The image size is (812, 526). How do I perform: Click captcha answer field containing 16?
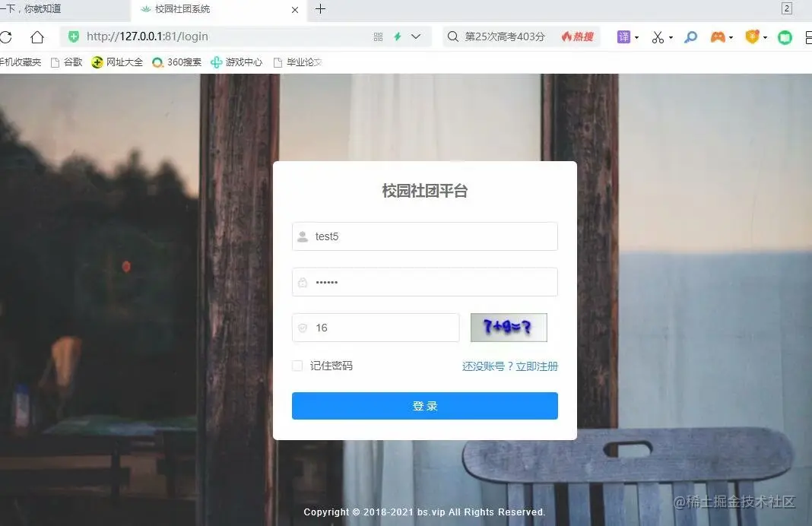(376, 328)
